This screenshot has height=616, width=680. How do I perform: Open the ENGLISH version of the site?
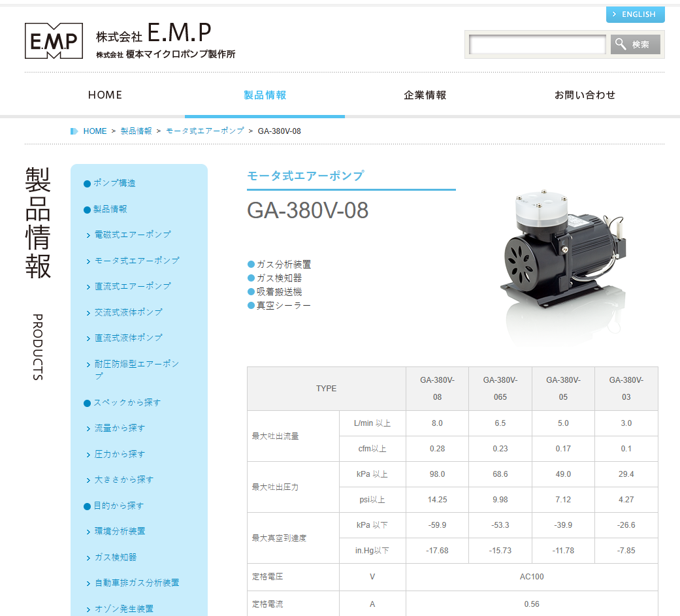[x=635, y=14]
